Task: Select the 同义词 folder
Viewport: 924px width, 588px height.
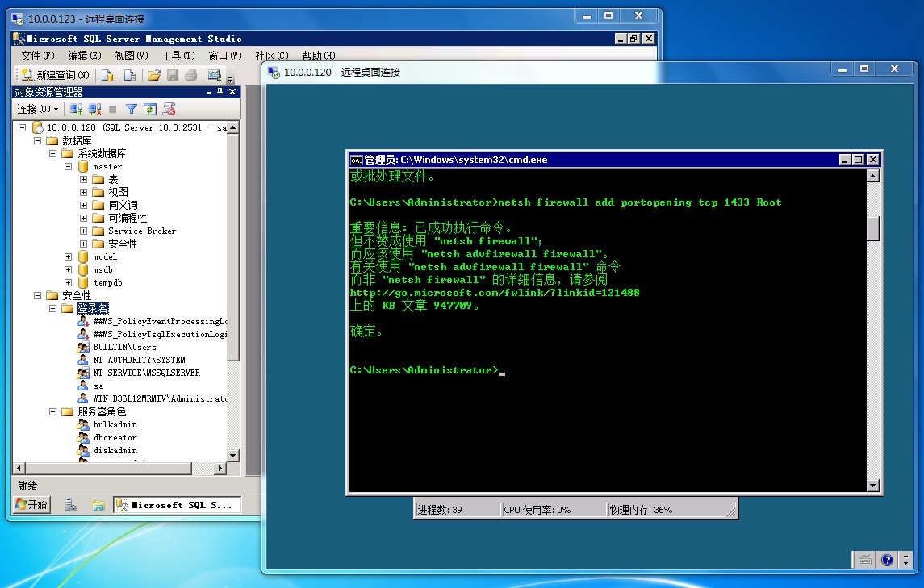Action: pyautogui.click(x=123, y=205)
